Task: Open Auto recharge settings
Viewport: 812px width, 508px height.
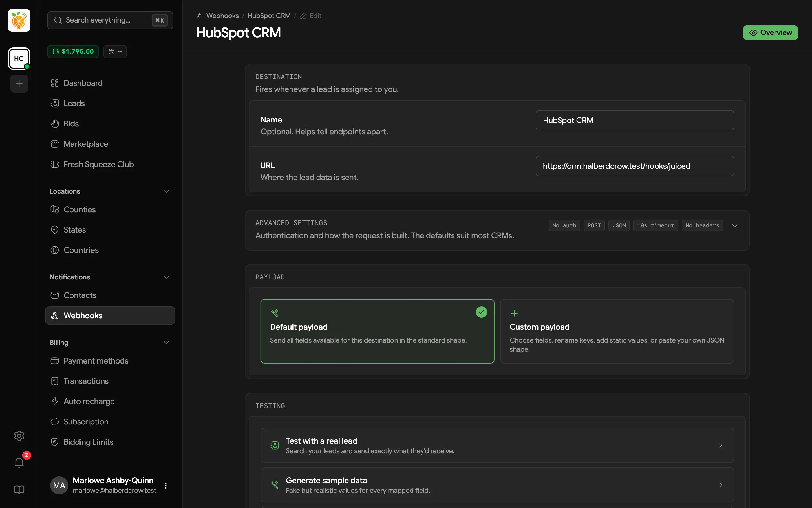Action: (110, 402)
